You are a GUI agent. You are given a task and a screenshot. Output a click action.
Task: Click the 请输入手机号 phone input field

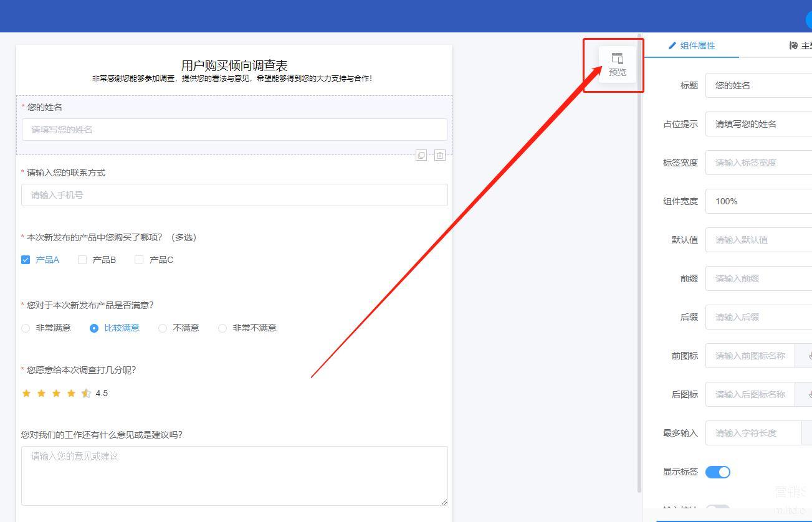(234, 195)
